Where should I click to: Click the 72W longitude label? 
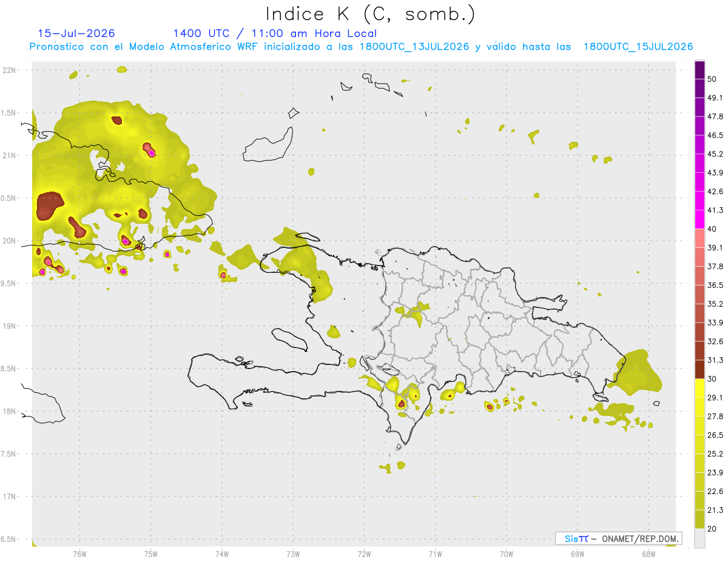click(x=364, y=554)
